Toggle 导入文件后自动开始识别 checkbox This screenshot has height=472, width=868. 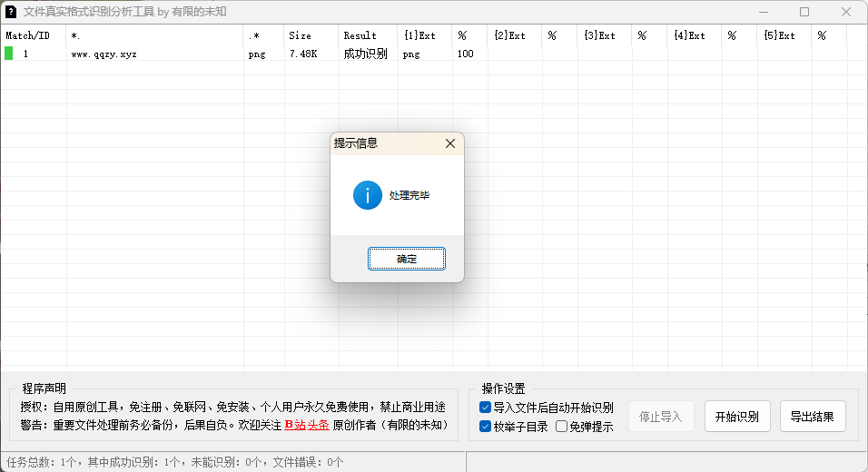pos(486,408)
